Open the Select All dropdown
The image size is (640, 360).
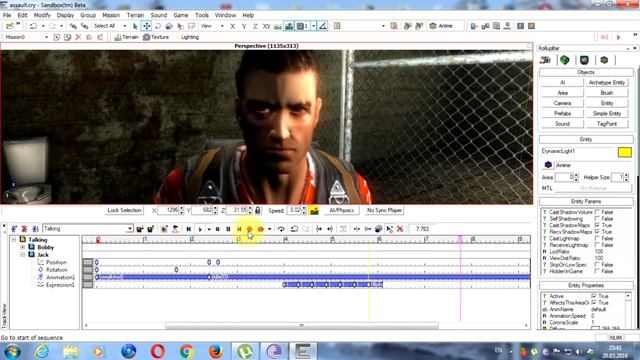[x=124, y=26]
